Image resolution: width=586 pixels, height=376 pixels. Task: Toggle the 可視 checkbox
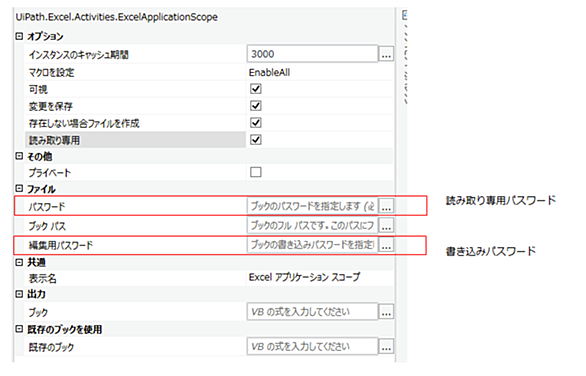tap(256, 89)
